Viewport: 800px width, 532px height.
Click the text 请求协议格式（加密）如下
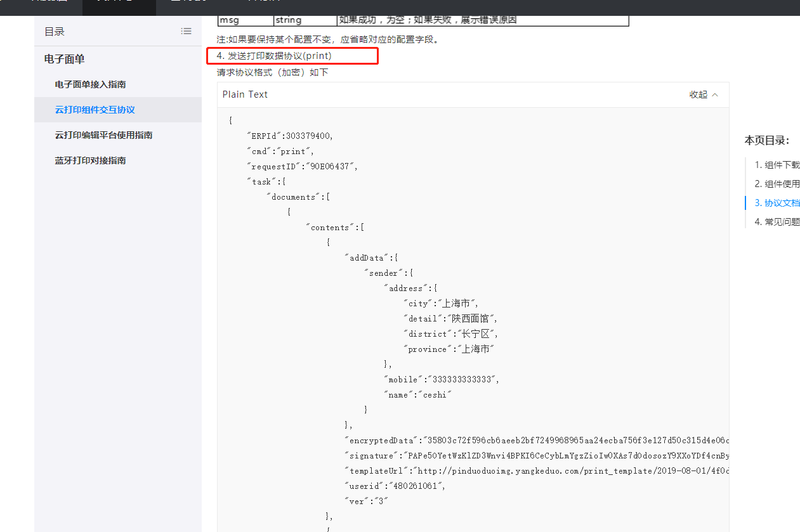[x=272, y=72]
